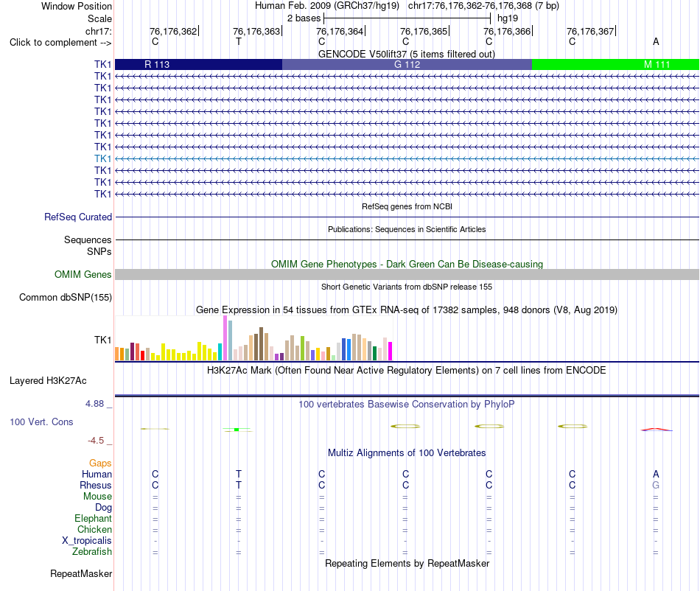Screen dimensions: 700x591
Task: Click the gray OMIM Genes item bar
Action: pos(407,275)
